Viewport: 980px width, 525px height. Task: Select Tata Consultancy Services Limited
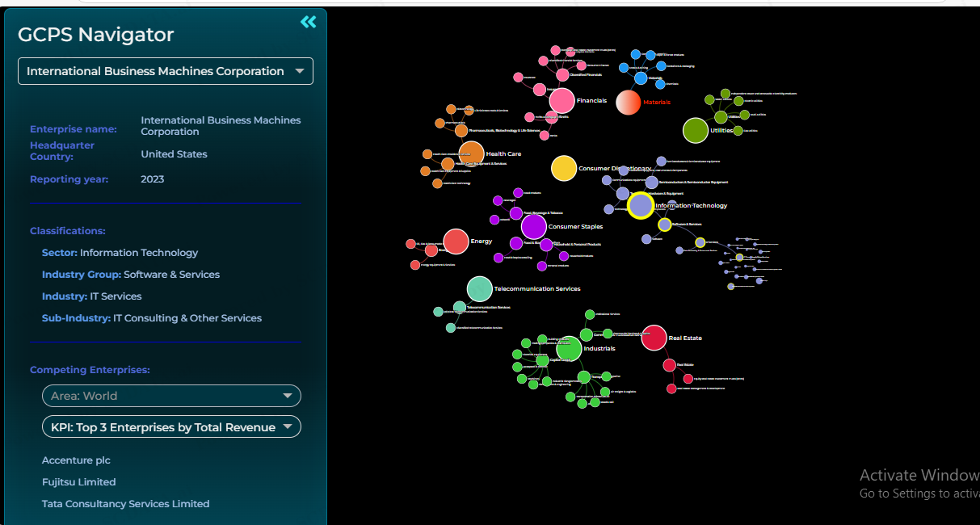tap(125, 504)
